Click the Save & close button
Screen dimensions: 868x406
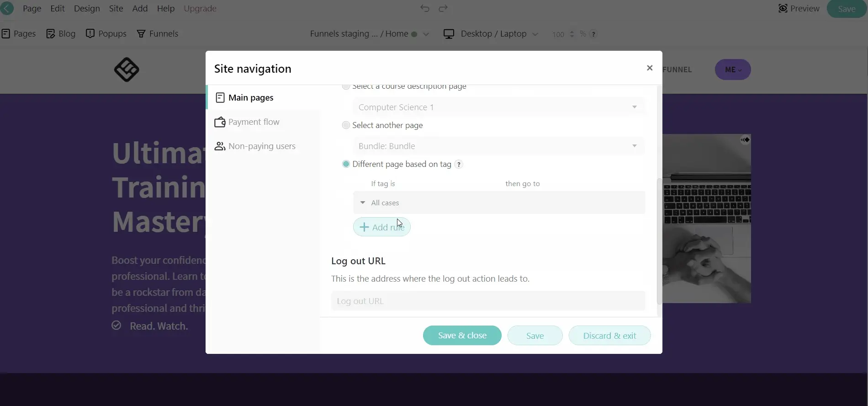pyautogui.click(x=462, y=336)
